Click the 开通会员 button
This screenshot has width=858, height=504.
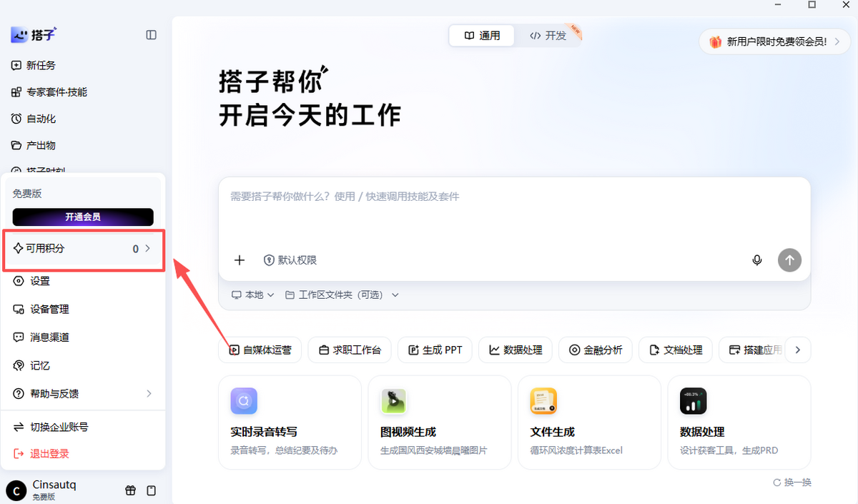pos(83,217)
